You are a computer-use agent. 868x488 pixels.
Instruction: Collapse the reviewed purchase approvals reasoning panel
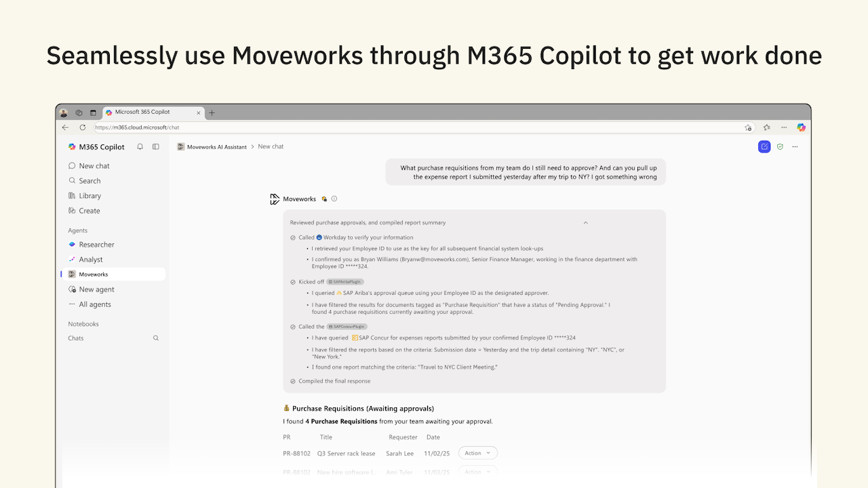coord(586,223)
